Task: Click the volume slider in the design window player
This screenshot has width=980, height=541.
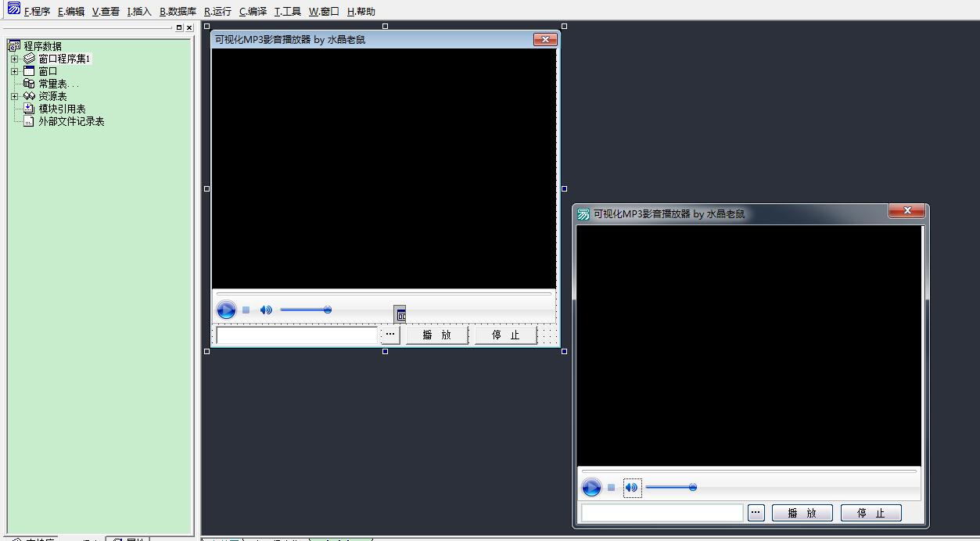Action: point(306,310)
